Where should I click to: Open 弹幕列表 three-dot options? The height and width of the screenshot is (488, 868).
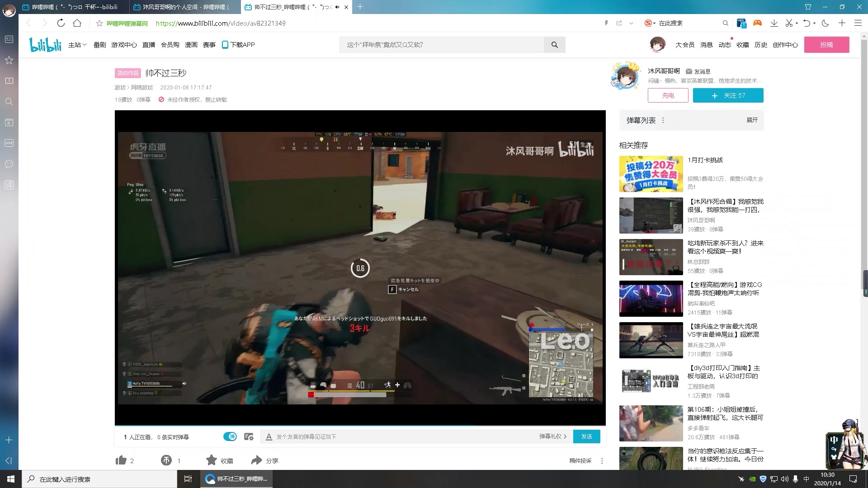[663, 120]
